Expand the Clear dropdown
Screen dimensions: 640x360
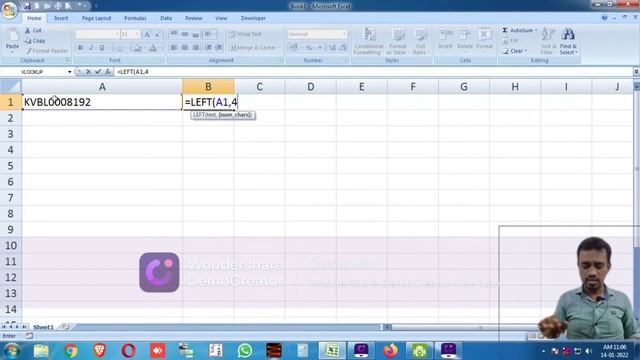(526, 51)
